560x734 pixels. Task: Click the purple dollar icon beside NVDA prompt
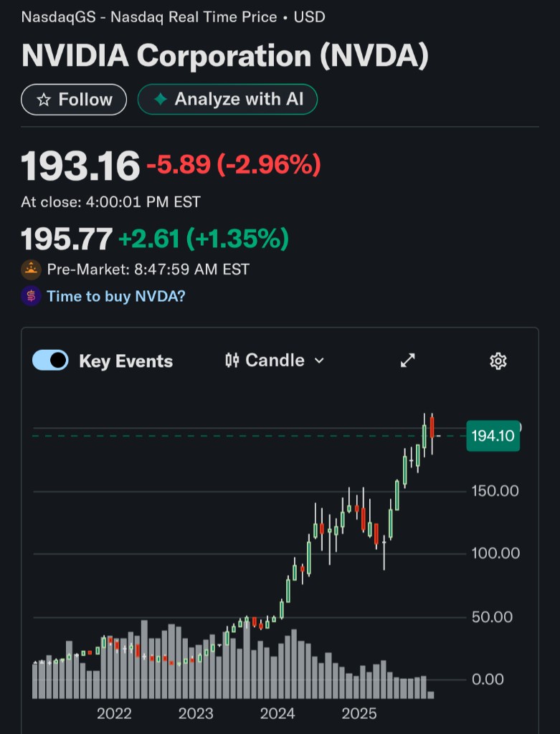31,296
